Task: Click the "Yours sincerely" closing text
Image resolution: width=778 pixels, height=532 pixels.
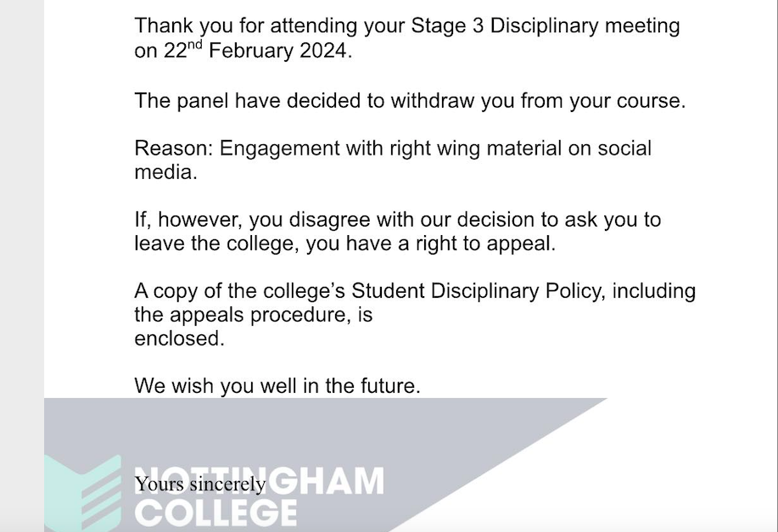Action: 199,484
